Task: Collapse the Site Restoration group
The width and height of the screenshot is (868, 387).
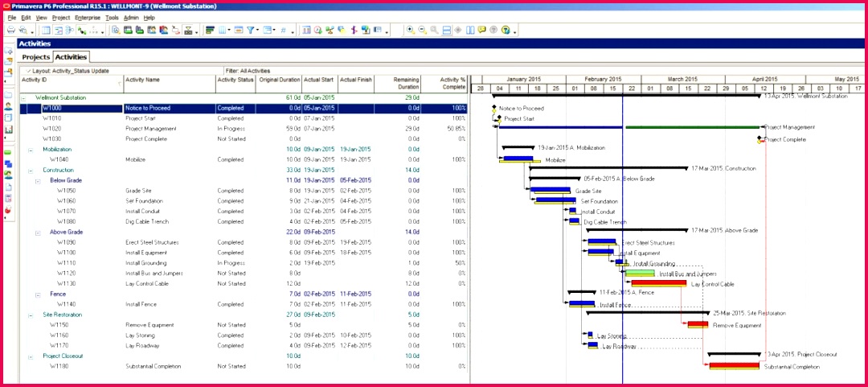Action: coord(31,315)
